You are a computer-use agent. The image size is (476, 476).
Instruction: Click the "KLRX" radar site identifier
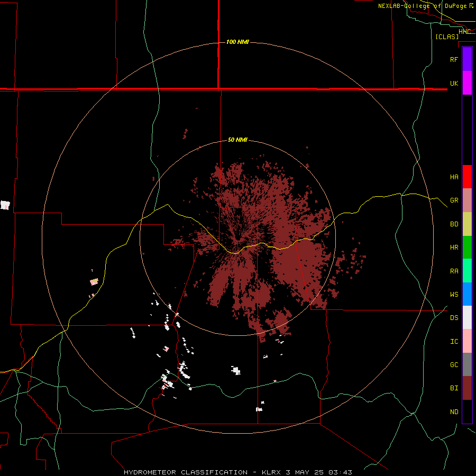(272, 472)
